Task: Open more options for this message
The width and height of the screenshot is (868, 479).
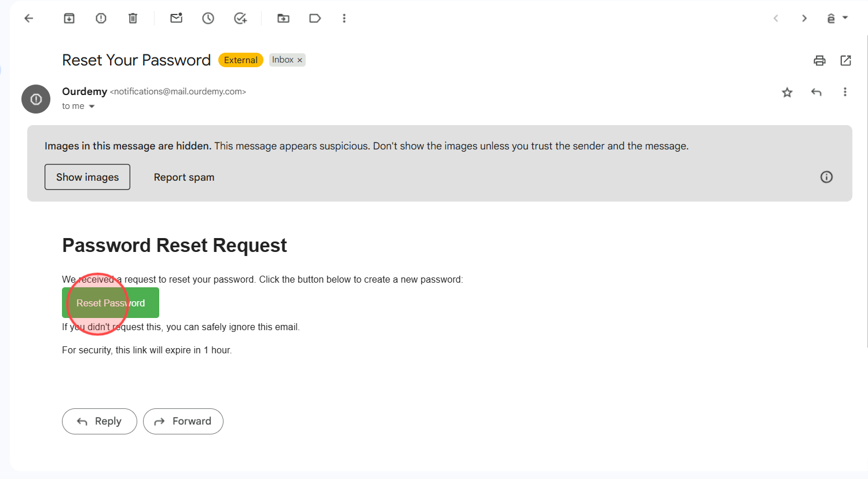Action: tap(845, 92)
